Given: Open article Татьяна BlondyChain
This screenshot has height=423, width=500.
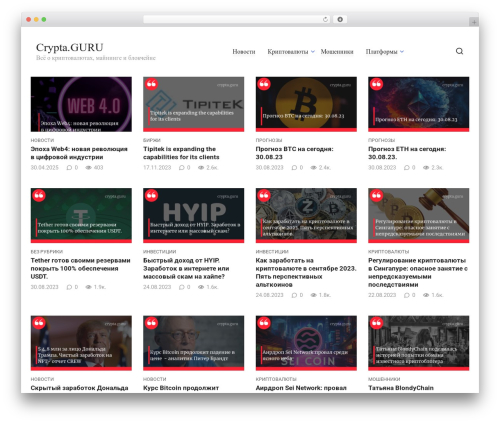Looking at the screenshot, I should (401, 388).
